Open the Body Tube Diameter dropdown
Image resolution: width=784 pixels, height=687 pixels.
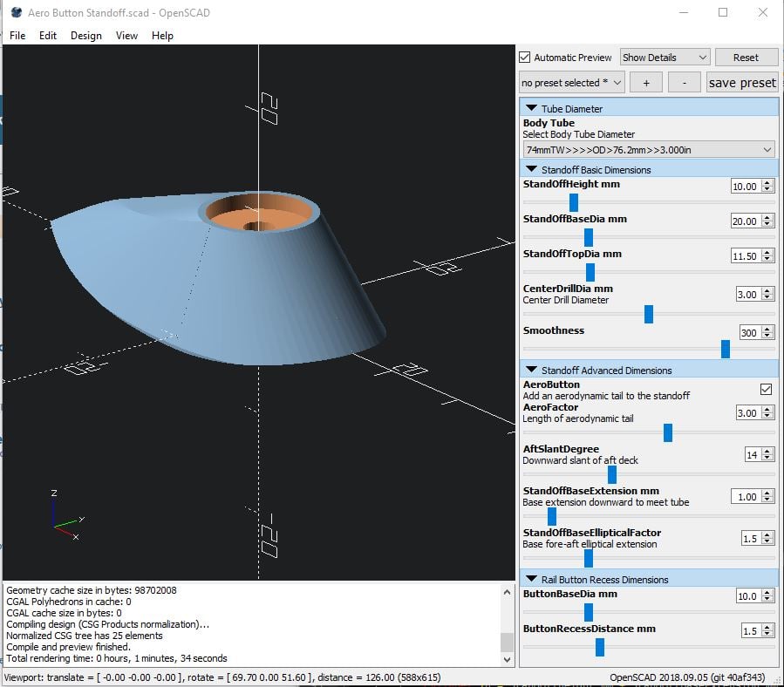coord(649,149)
